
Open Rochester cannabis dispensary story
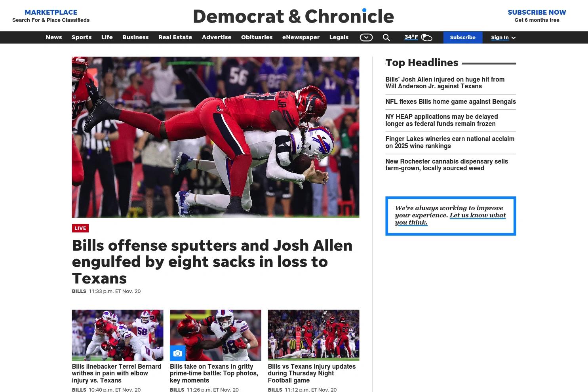447,165
